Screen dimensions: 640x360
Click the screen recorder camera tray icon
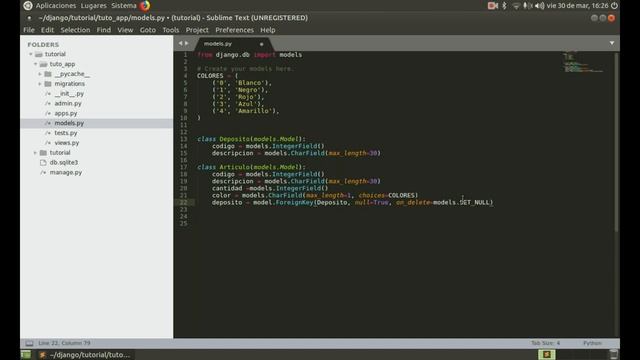(493, 6)
